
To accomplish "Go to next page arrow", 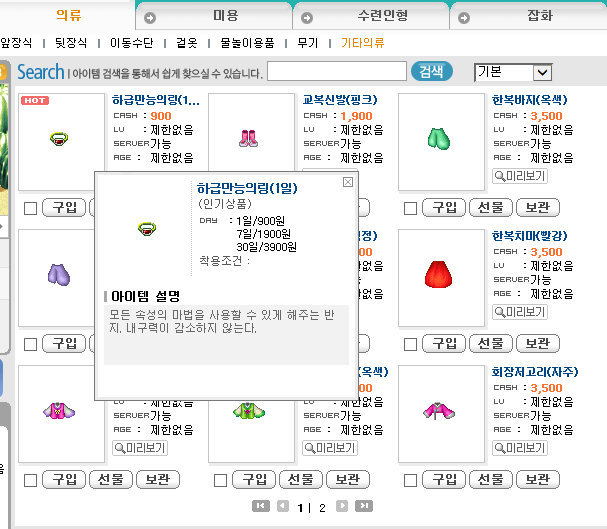I will point(342,506).
